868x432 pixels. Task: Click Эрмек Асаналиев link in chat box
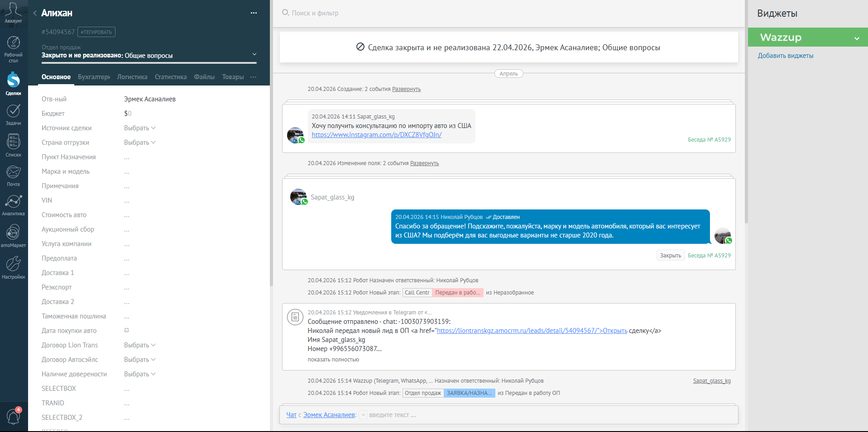[329, 415]
